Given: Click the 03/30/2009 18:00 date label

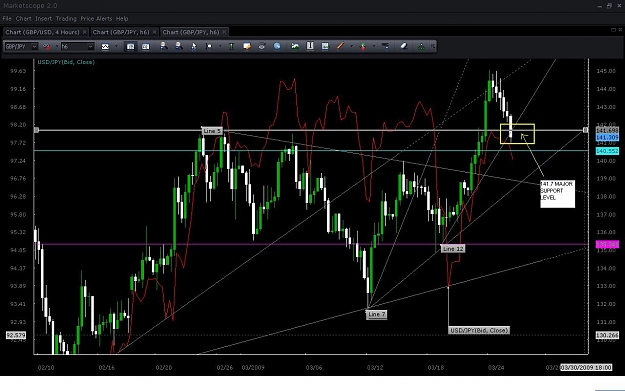Looking at the screenshot, I should point(586,367).
